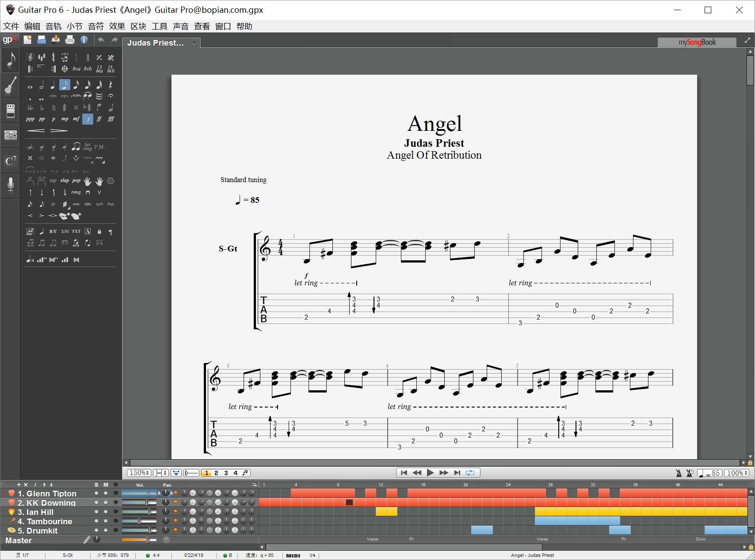Select voice 2 in voice selector
Screen dimensions: 755x560
(x=216, y=473)
